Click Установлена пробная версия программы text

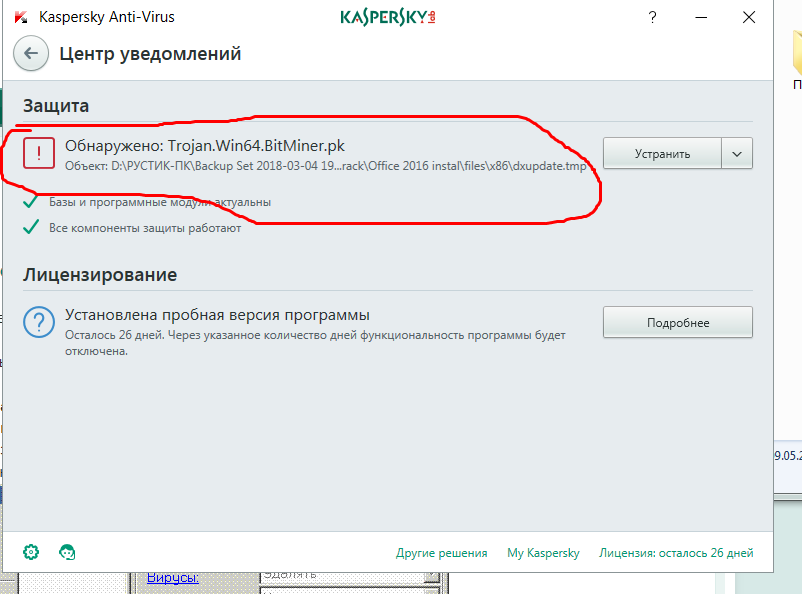217,315
